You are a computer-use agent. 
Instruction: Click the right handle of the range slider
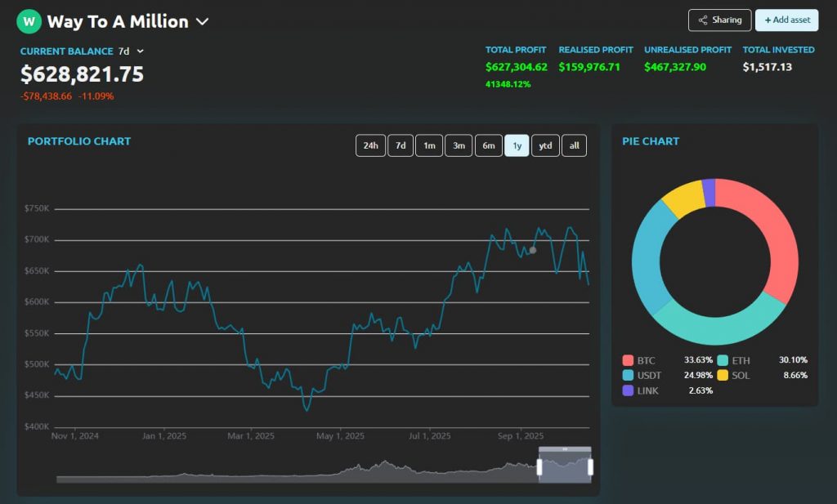click(x=590, y=467)
